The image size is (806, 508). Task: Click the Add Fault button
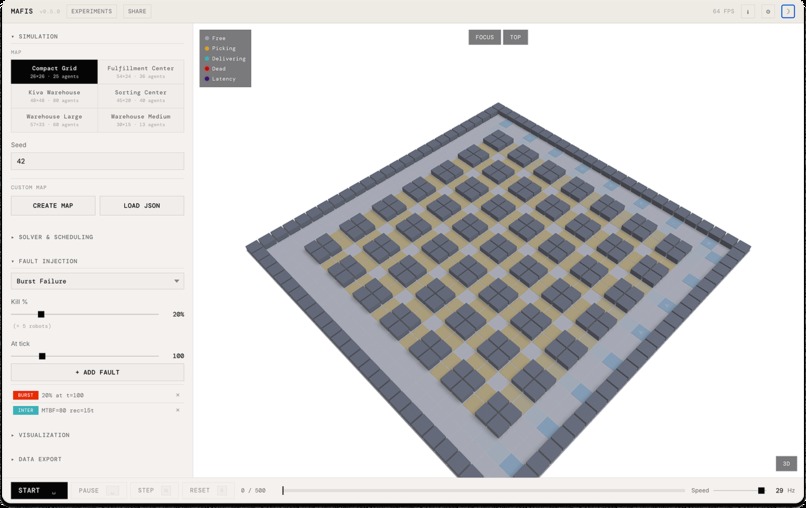[97, 372]
